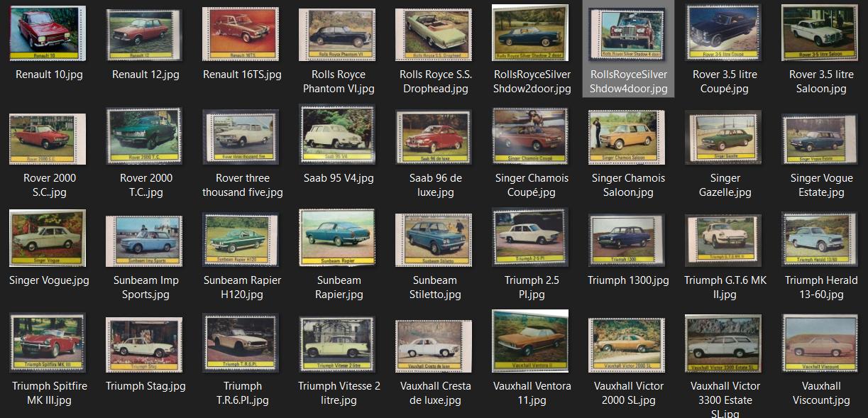Click Vauxhall Cresta de luxe.jpg thumbnail

pyautogui.click(x=434, y=346)
